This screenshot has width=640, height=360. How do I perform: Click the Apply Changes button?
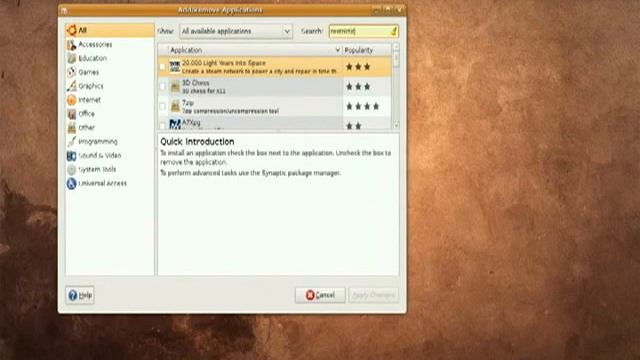pos(373,295)
